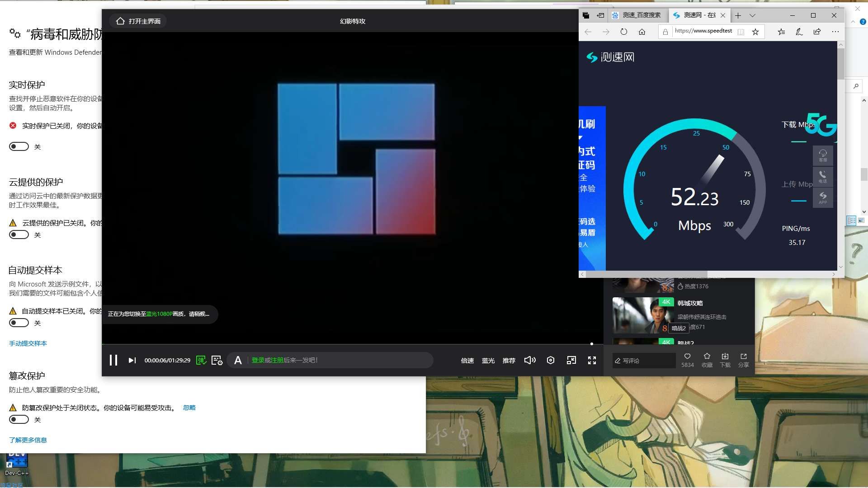The width and height of the screenshot is (868, 488).
Task: Pause the video in the player
Action: (x=113, y=360)
